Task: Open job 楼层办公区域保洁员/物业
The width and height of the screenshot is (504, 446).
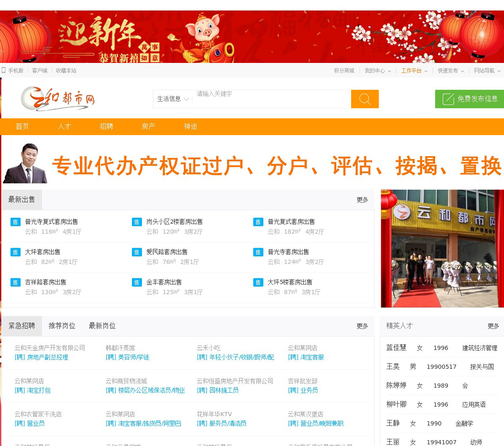Action: (x=145, y=391)
